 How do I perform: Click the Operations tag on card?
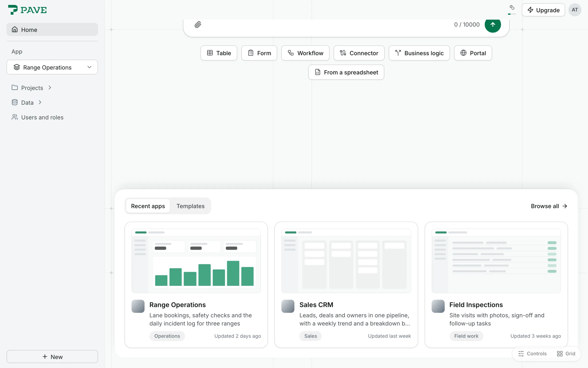coord(167,336)
